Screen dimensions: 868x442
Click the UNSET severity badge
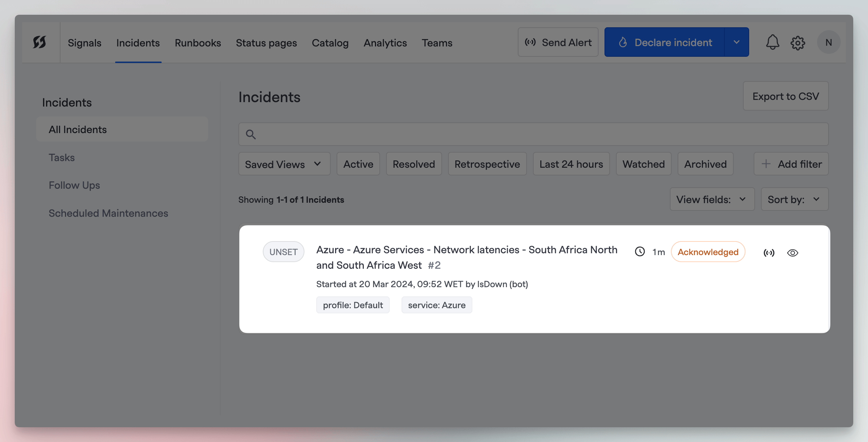(283, 252)
